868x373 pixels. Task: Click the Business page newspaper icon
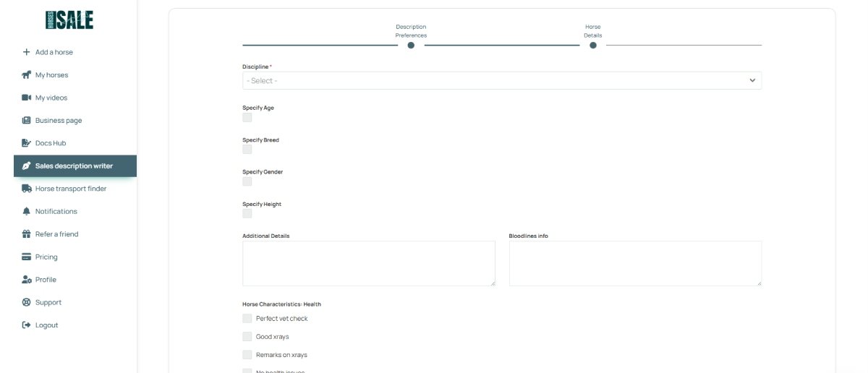pyautogui.click(x=27, y=121)
